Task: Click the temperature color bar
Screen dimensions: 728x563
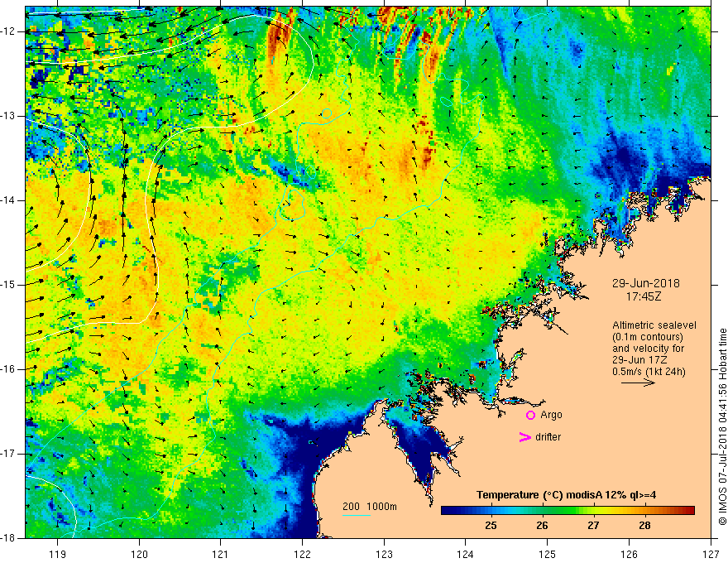Action: 568,510
